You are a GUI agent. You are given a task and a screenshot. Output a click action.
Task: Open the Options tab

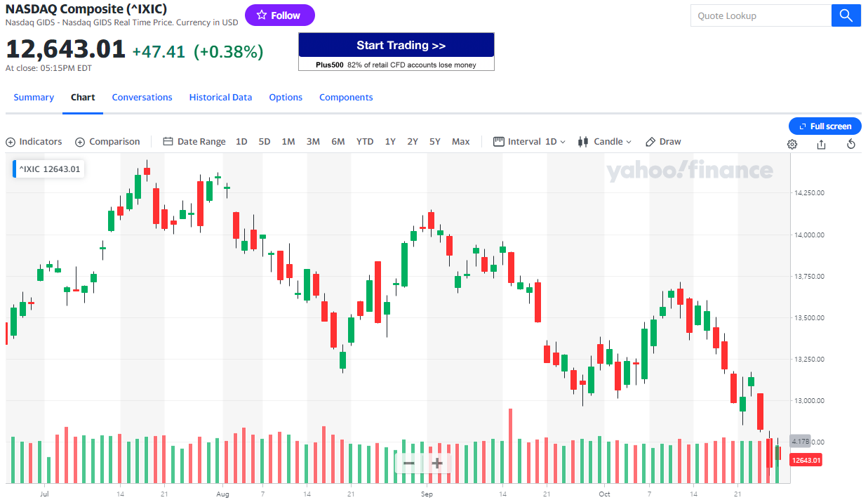click(286, 98)
